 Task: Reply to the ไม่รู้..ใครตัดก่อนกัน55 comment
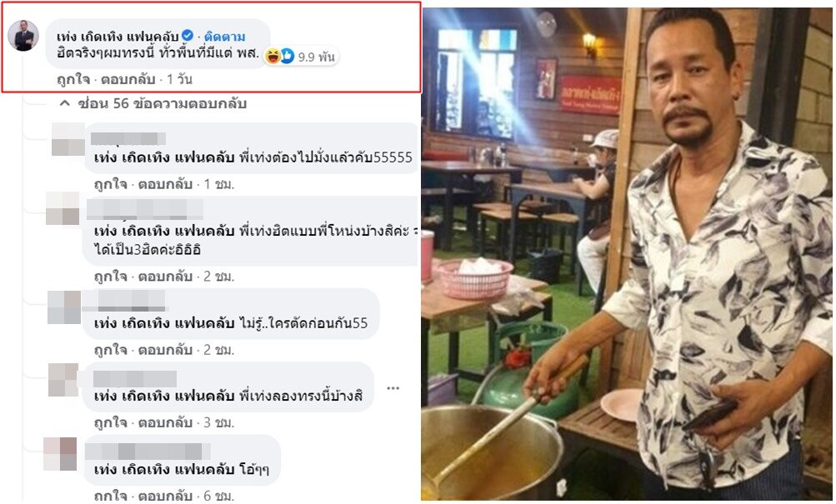(165, 350)
